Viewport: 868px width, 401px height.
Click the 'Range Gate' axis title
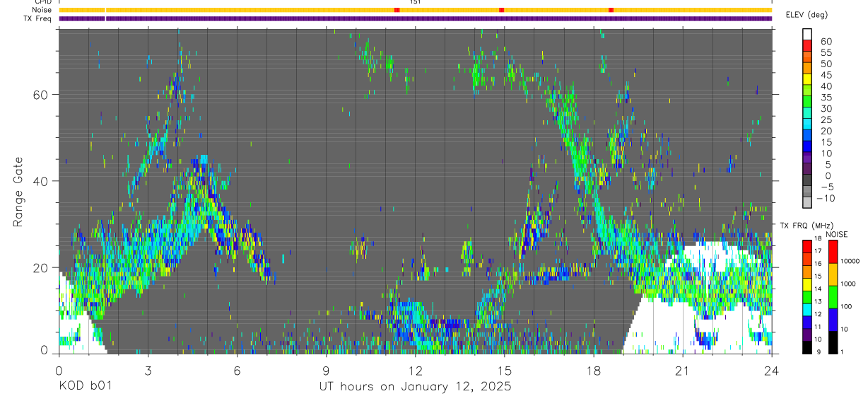click(x=18, y=192)
